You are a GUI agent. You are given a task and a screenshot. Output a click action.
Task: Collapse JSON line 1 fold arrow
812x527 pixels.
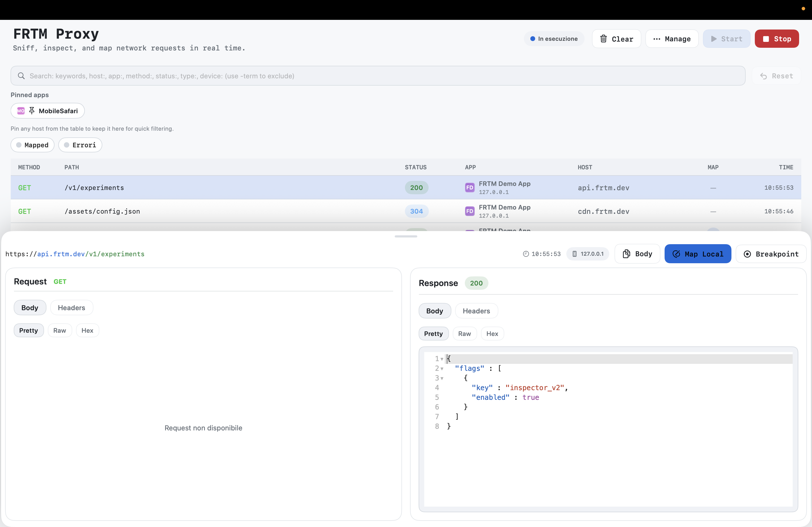tap(442, 359)
